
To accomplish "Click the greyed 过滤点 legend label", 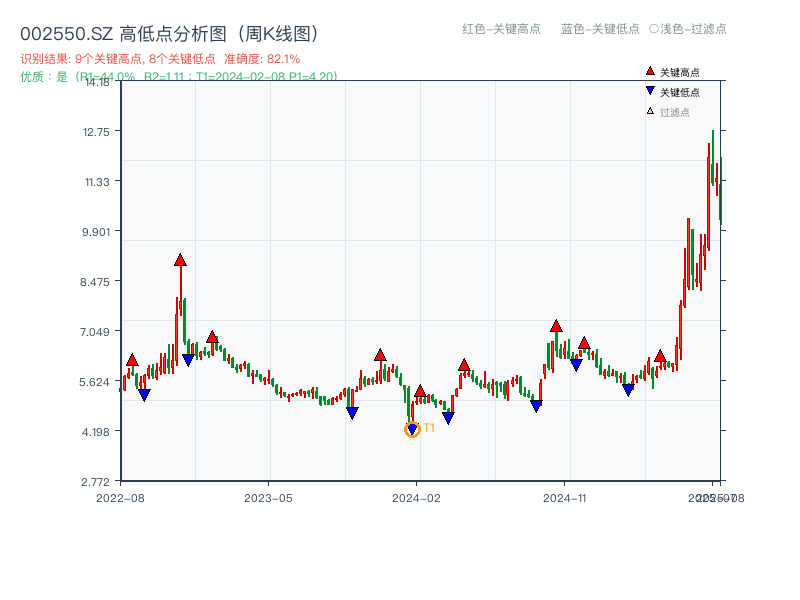I will coord(674,112).
